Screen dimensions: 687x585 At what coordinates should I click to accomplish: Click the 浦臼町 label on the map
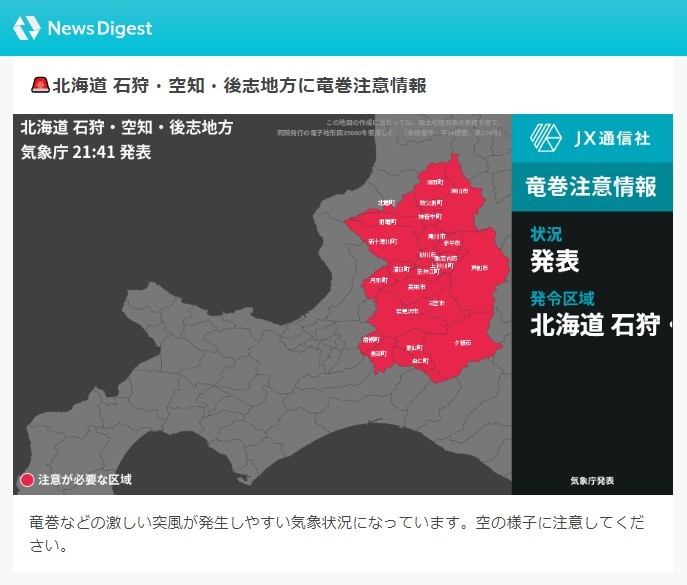point(401,269)
